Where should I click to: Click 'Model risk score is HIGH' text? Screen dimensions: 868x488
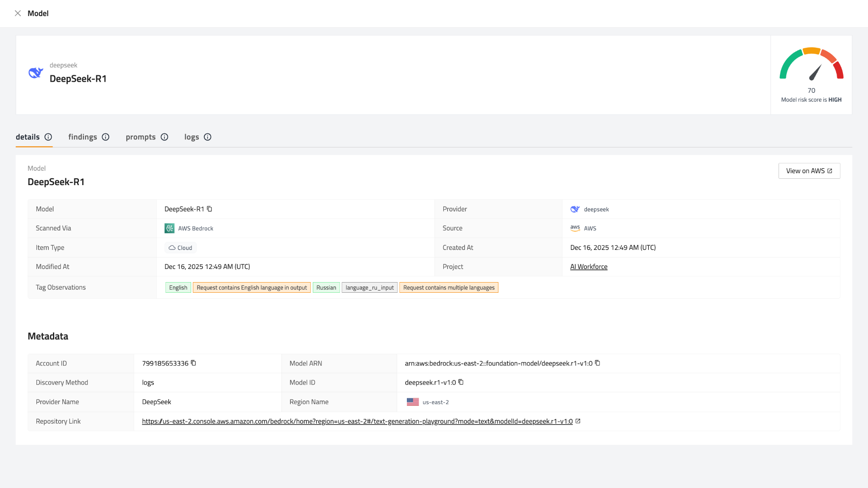[811, 100]
